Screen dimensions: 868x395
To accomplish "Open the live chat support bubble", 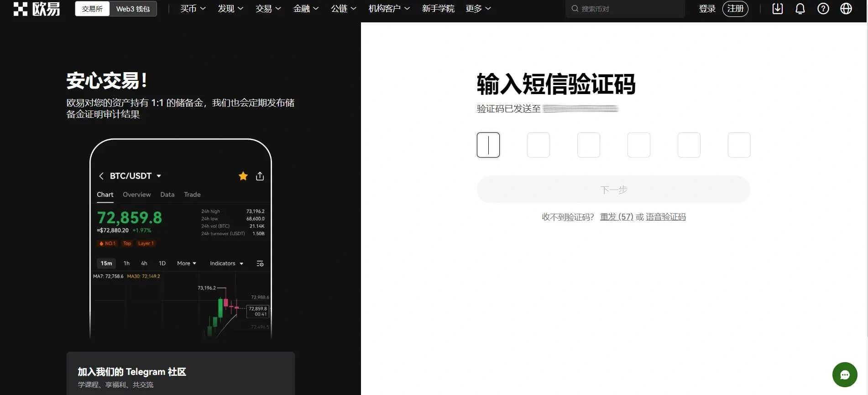I will tap(844, 374).
